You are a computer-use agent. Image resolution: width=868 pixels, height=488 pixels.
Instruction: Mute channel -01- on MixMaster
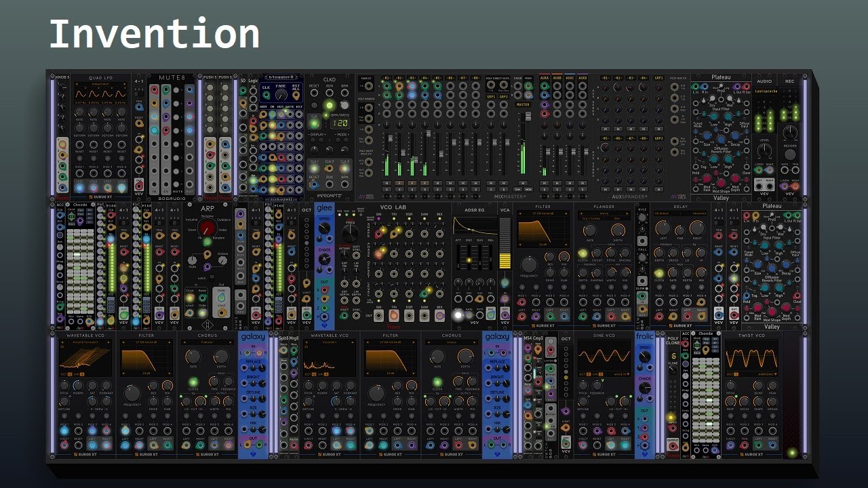click(387, 183)
